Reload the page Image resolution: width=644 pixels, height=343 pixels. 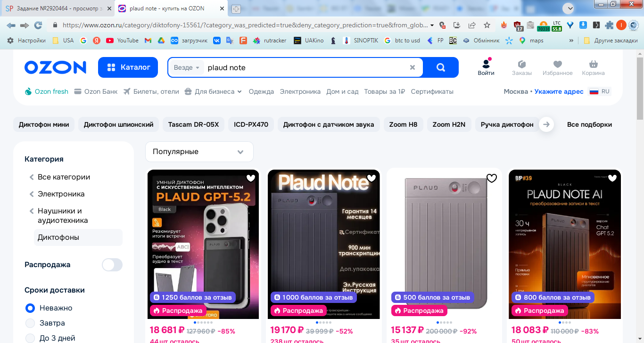pyautogui.click(x=38, y=25)
